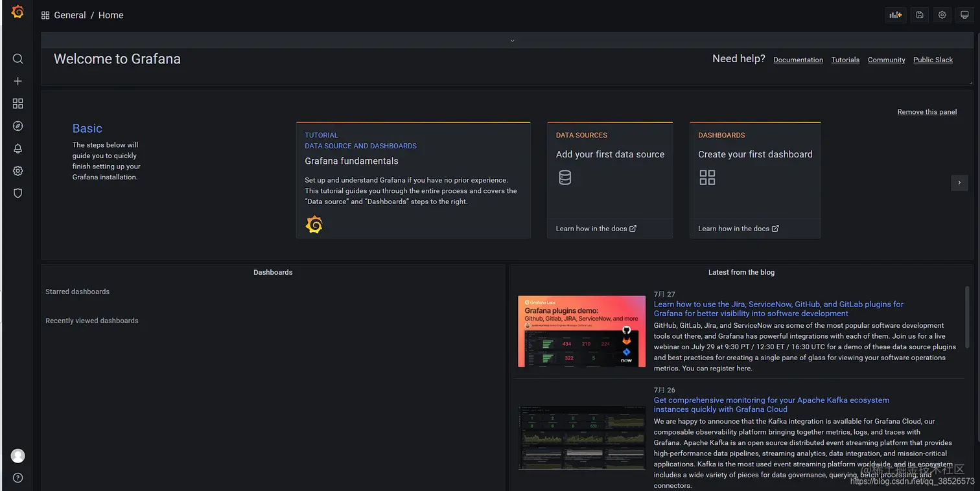The width and height of the screenshot is (980, 491).
Task: Click the Latest from the blog panel title
Action: (x=741, y=273)
